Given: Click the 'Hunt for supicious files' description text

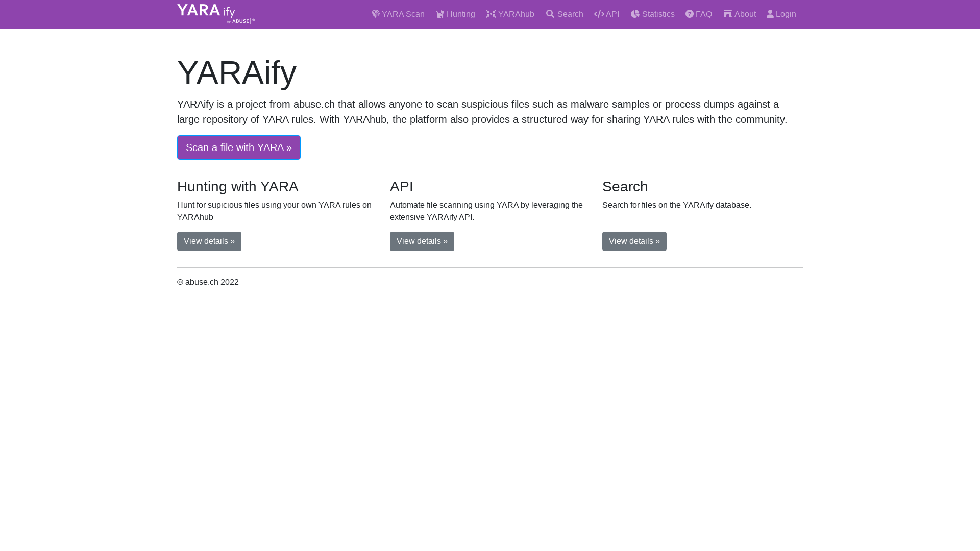Looking at the screenshot, I should (x=275, y=211).
